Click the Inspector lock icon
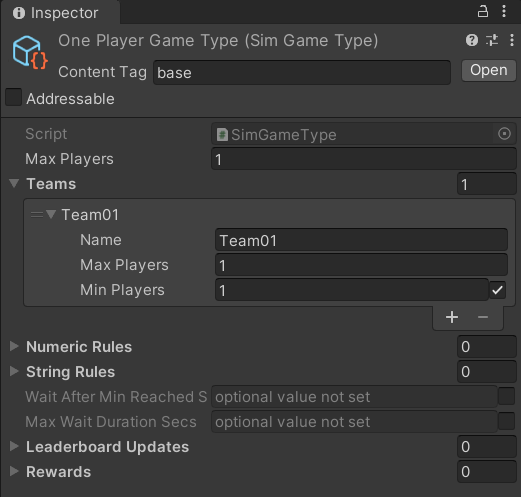The image size is (521, 497). [483, 12]
